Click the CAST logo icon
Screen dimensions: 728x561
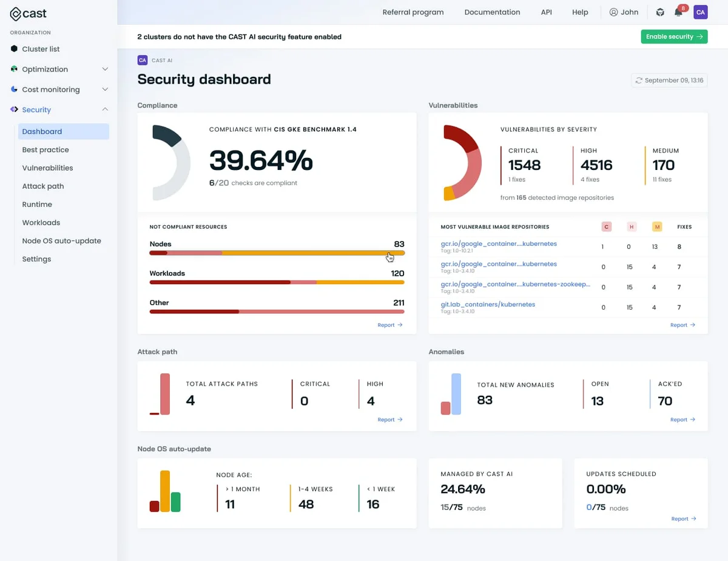[16, 13]
